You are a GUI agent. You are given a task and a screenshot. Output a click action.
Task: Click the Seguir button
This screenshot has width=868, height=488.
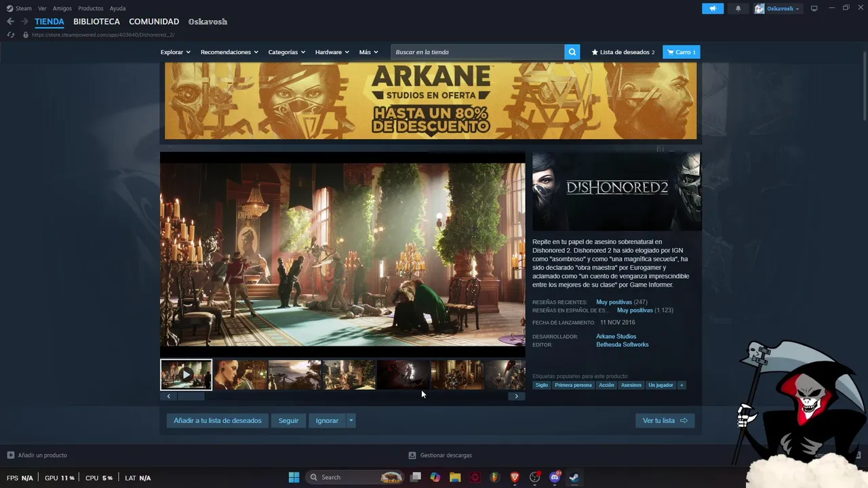pos(288,421)
